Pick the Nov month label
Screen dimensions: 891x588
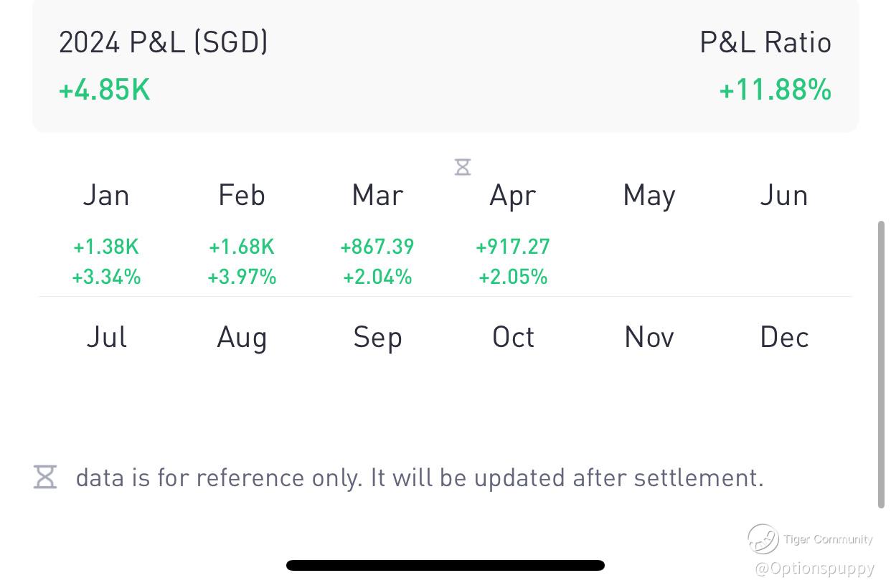tap(649, 337)
